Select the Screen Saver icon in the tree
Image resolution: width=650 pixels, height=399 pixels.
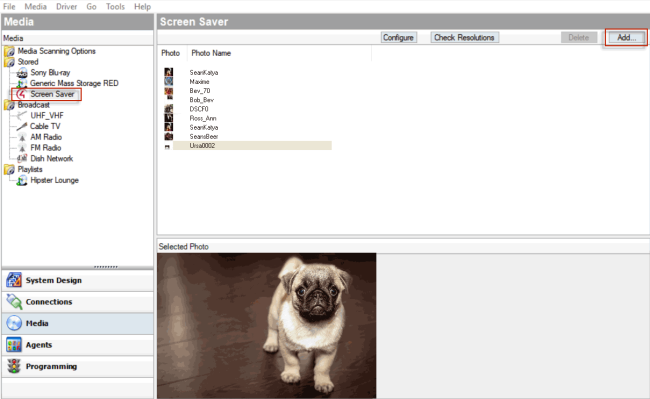coord(21,94)
